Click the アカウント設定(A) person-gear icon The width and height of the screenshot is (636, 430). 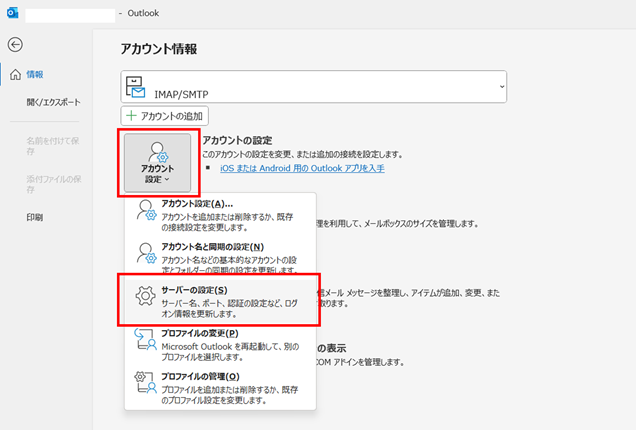point(144,212)
